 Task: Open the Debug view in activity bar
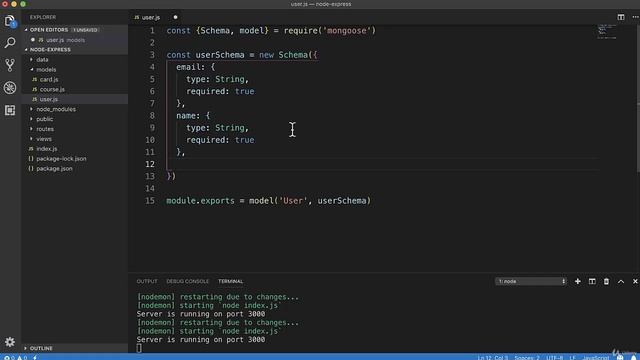coord(10,87)
